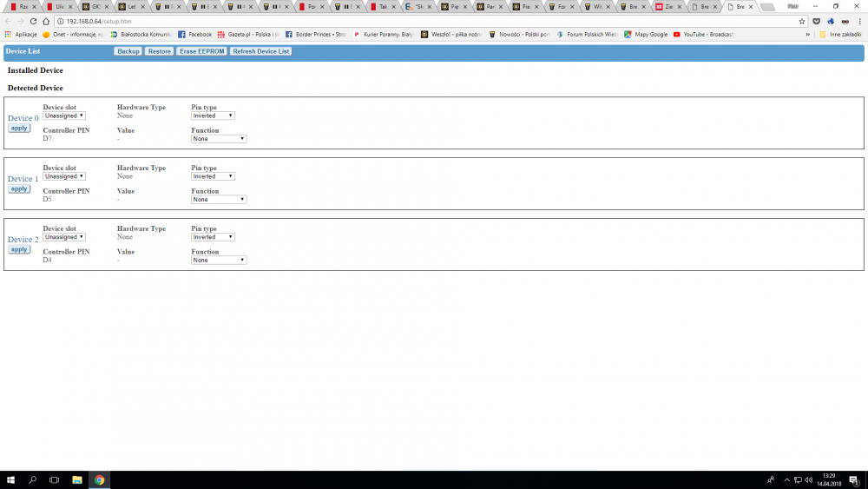Open Task View on the taskbar

click(55, 479)
